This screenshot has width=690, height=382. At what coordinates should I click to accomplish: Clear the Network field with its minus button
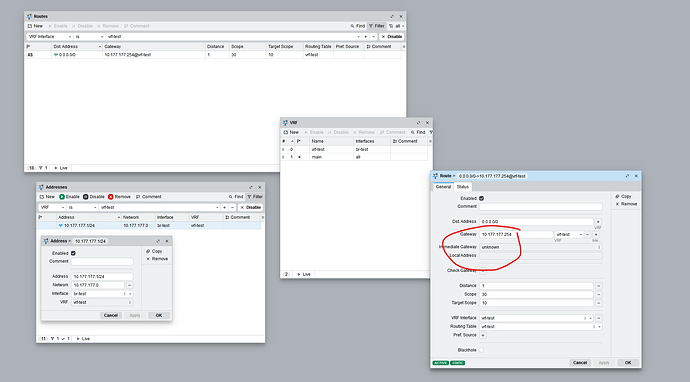tap(129, 285)
